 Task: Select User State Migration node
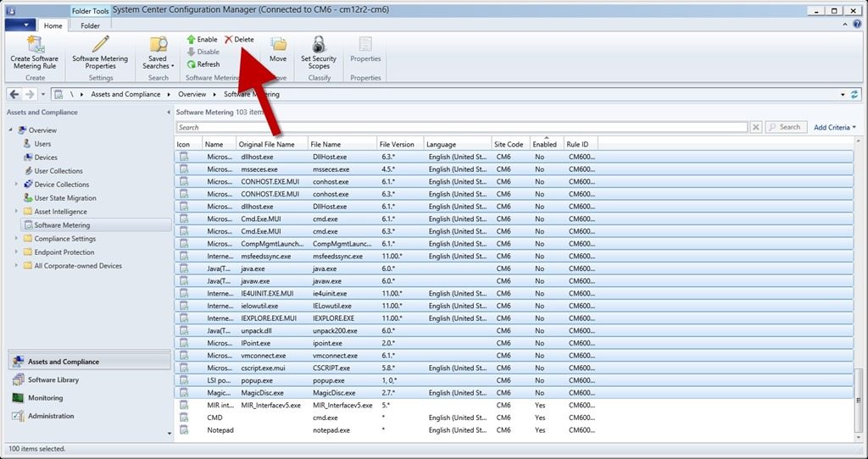tap(65, 198)
